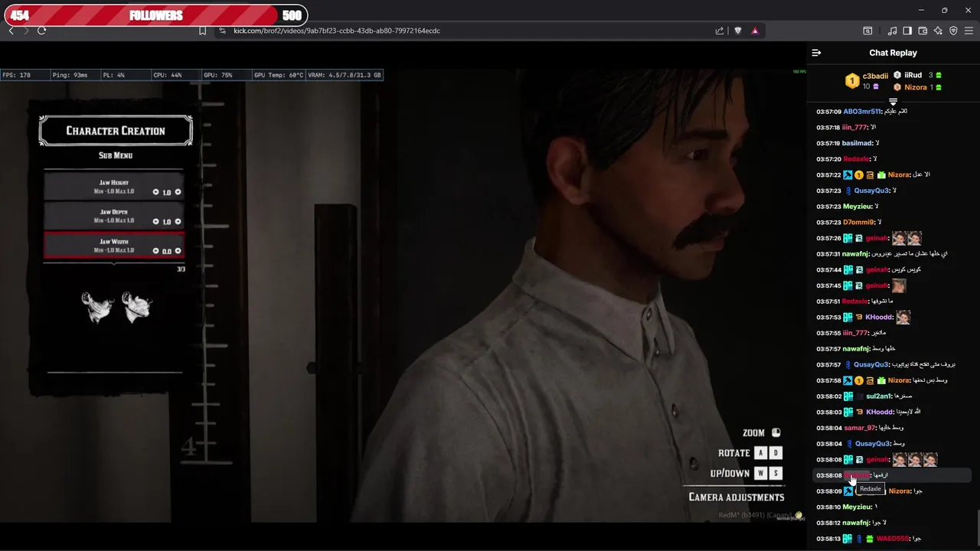Screen dimensions: 980x551
Task: Open the Leo AI sparkle icon
Action: (938, 31)
